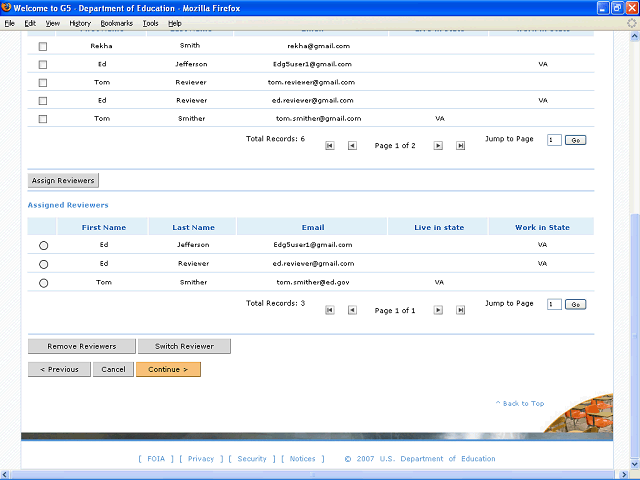640x480 pixels.
Task: Open the History menu
Action: [80, 22]
